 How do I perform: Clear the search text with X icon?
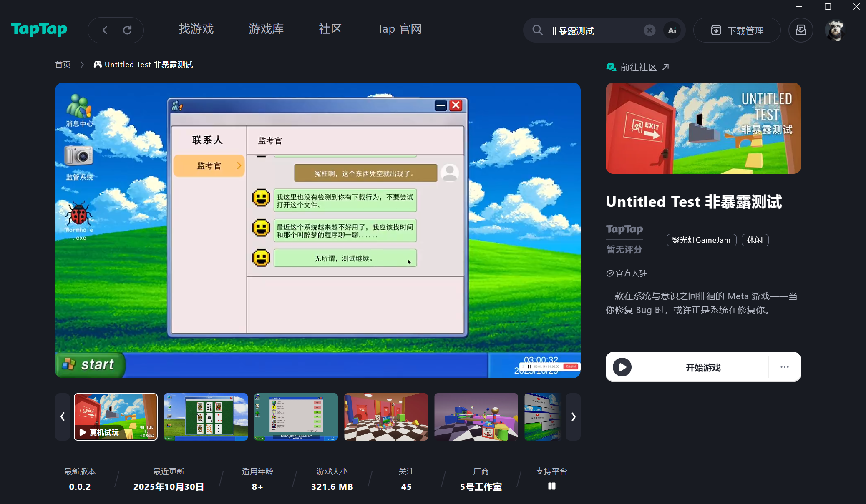pyautogui.click(x=649, y=30)
